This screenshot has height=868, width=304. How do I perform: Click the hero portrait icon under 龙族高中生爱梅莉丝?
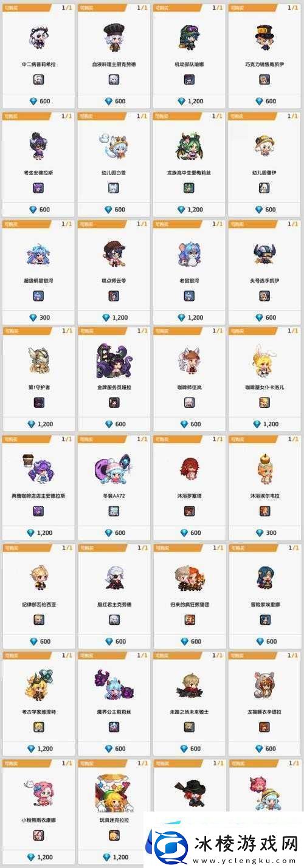pos(189,188)
